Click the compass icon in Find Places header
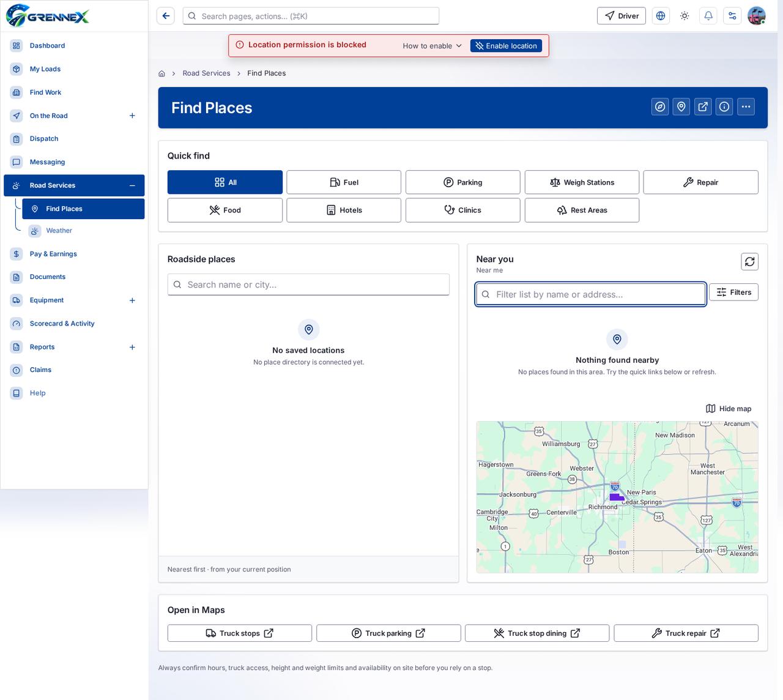The image size is (783, 700). (660, 107)
